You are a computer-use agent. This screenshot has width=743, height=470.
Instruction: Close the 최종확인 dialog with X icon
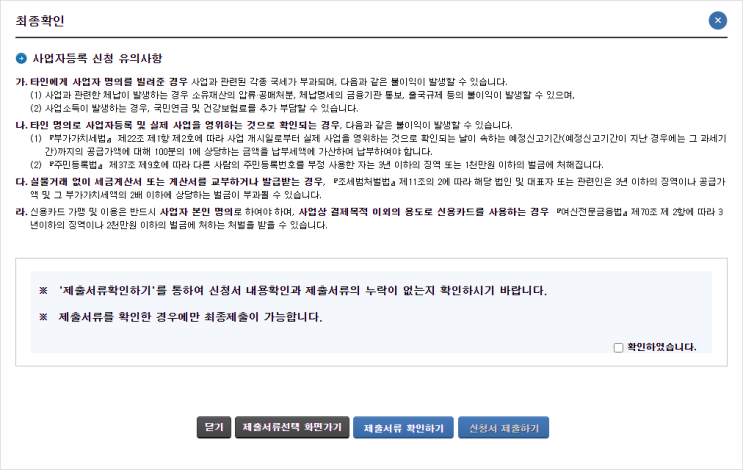pyautogui.click(x=717, y=20)
